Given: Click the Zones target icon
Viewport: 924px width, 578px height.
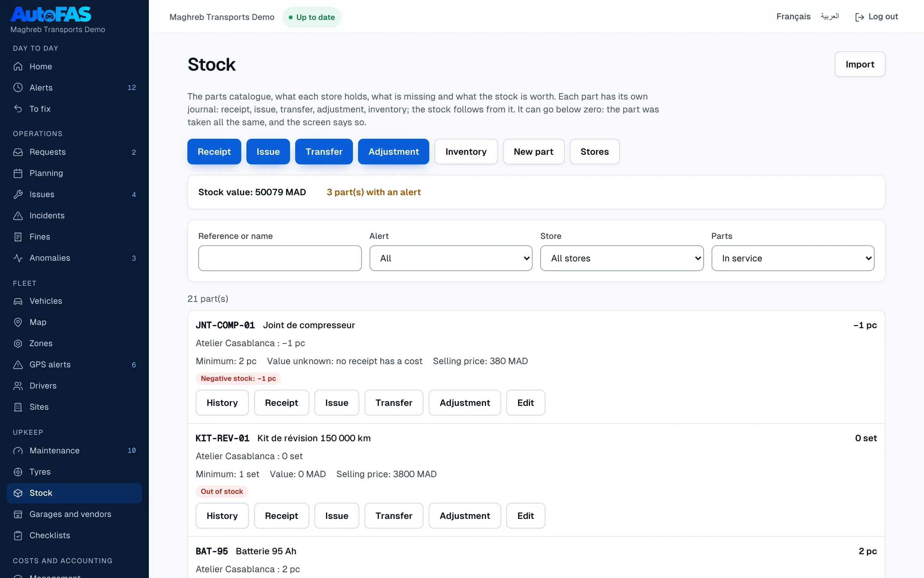Looking at the screenshot, I should point(18,344).
